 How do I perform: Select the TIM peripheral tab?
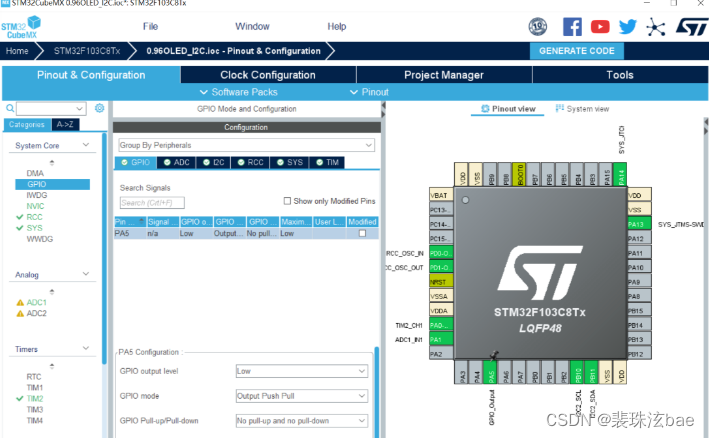327,162
